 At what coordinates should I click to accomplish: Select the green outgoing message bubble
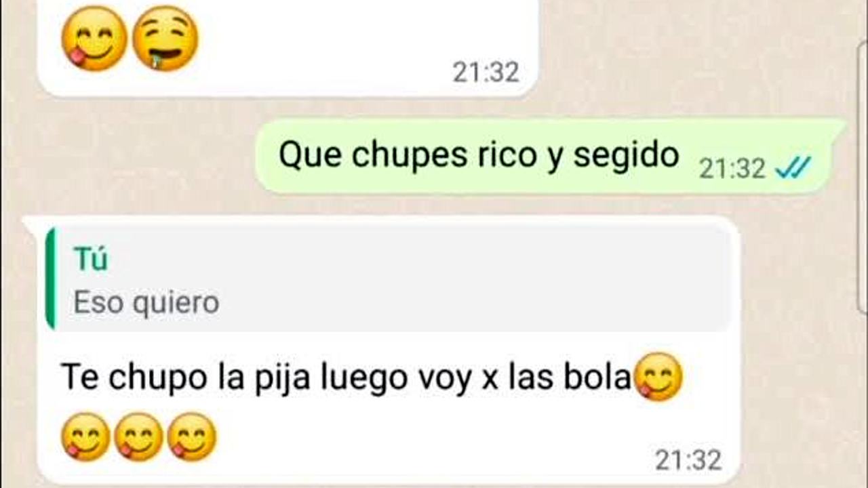tap(550, 157)
